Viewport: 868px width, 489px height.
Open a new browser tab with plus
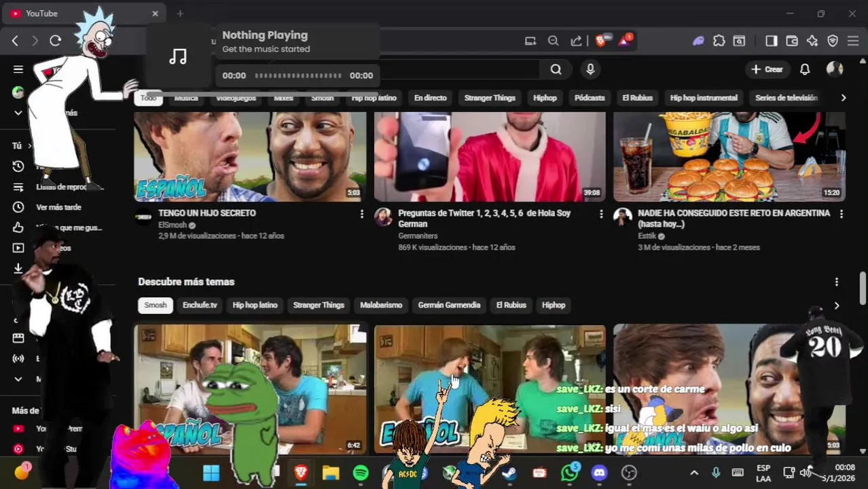click(180, 14)
